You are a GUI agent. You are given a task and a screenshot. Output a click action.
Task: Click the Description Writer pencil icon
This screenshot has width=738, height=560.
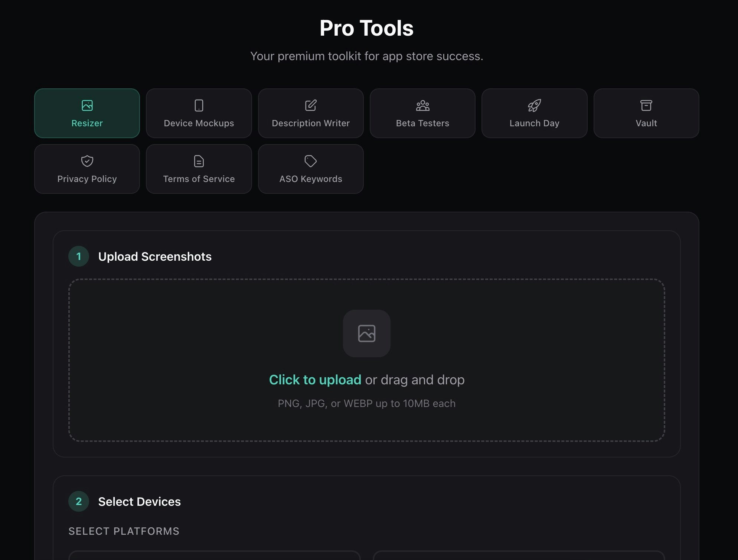click(311, 105)
